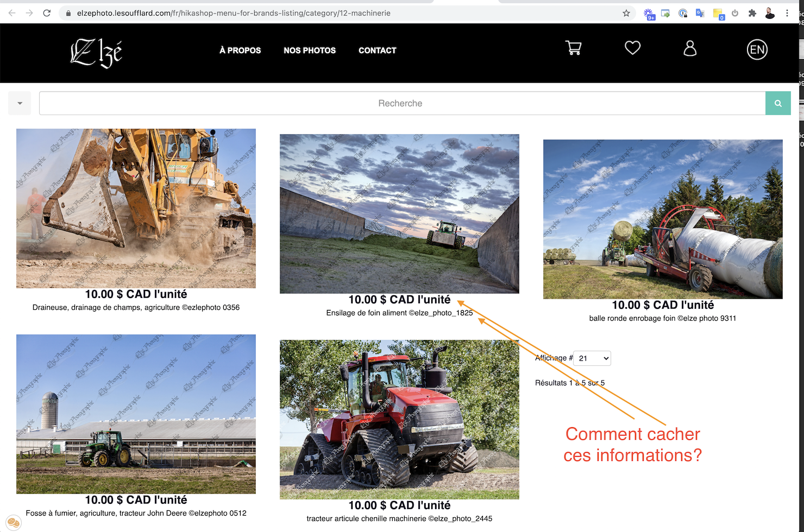This screenshot has width=804, height=532.
Task: Open the Draineuse, drainage de champs caption link
Action: [136, 307]
